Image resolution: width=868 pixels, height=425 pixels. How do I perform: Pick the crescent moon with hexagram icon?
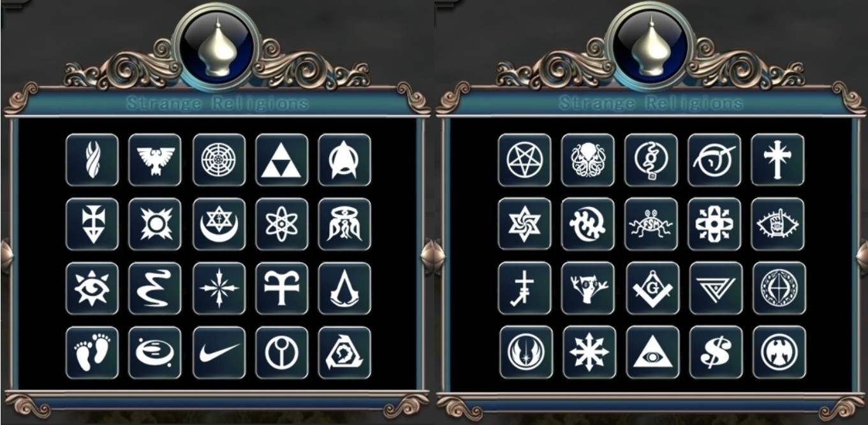coord(219,224)
